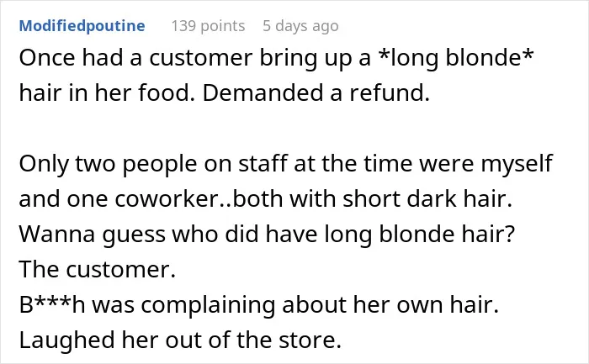Click the words short dark hair
589x364 pixels.
(427, 199)
